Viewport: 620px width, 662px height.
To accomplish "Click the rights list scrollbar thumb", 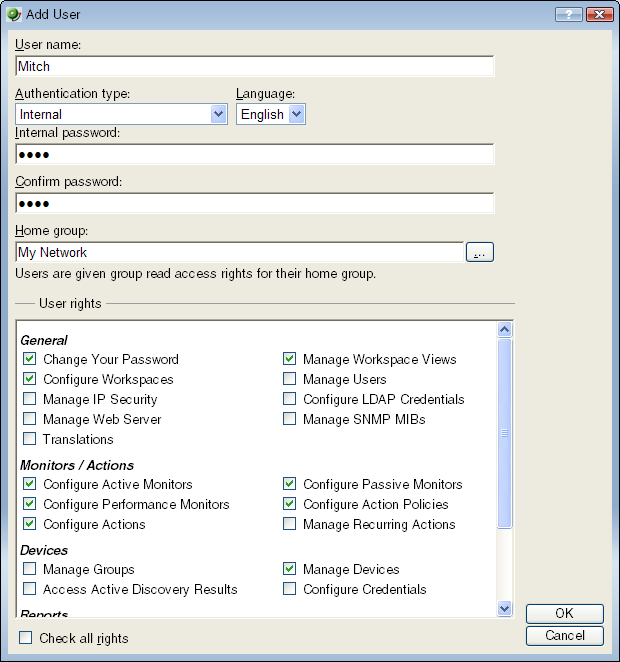I will tap(504, 433).
